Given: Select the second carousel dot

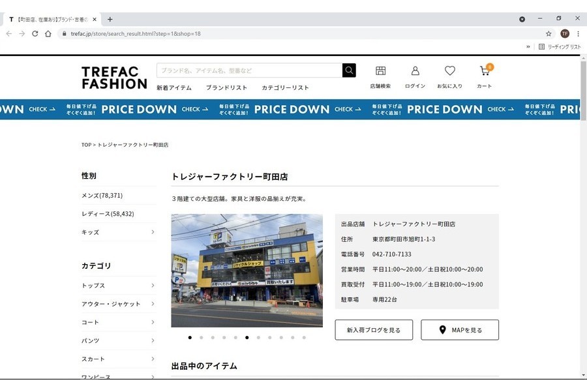Looking at the screenshot, I should [x=202, y=337].
